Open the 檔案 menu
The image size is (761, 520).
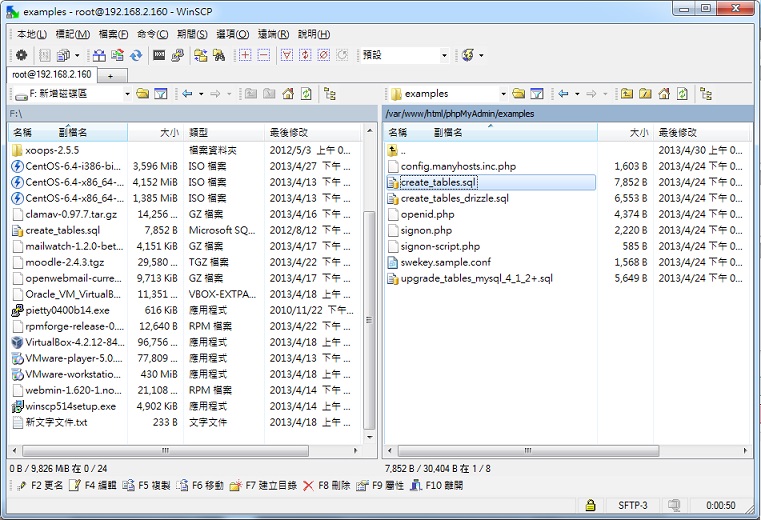(x=113, y=34)
